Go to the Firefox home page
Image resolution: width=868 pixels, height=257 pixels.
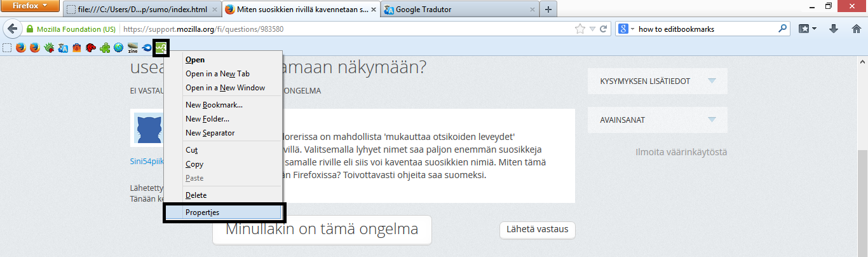coord(856,29)
